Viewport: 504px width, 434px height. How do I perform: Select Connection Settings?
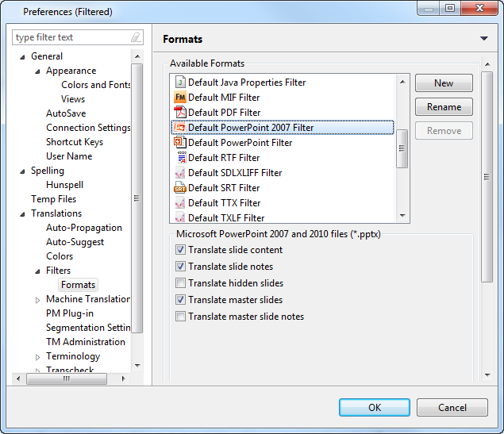[x=88, y=128]
